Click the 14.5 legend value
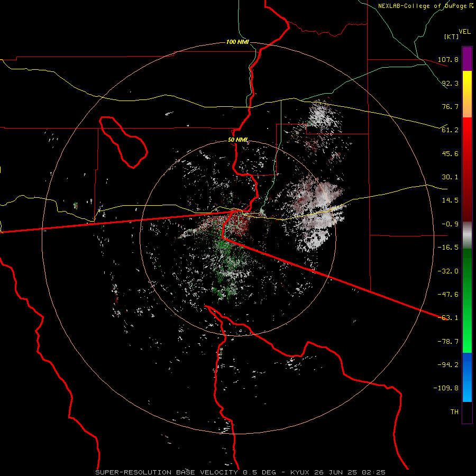This screenshot has height=476, width=476. tap(450, 200)
